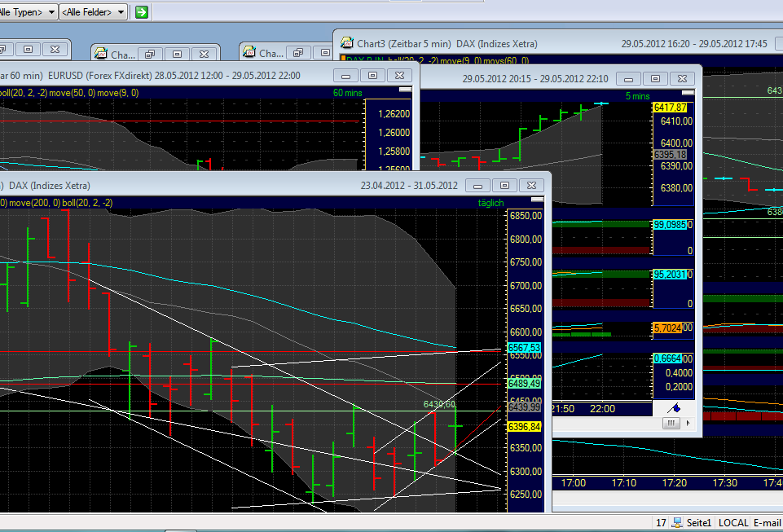Click the chart icon on the Chart3 title bar
783x532 pixels.
click(x=348, y=43)
